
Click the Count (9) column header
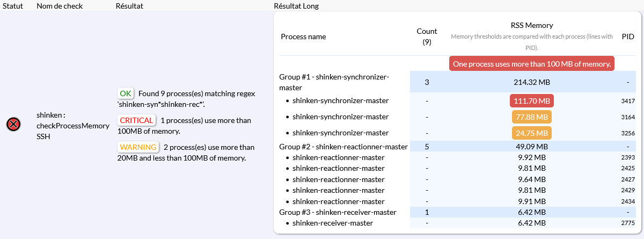(x=427, y=37)
